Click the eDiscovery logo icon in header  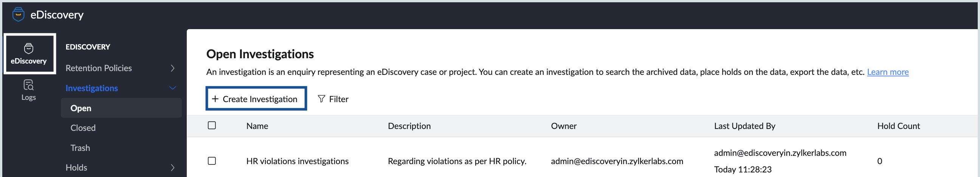[18, 14]
